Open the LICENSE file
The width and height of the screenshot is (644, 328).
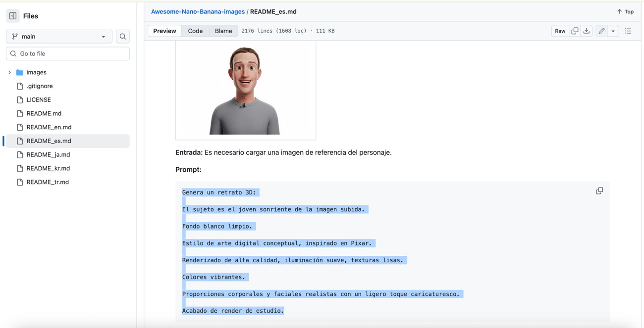coord(38,99)
